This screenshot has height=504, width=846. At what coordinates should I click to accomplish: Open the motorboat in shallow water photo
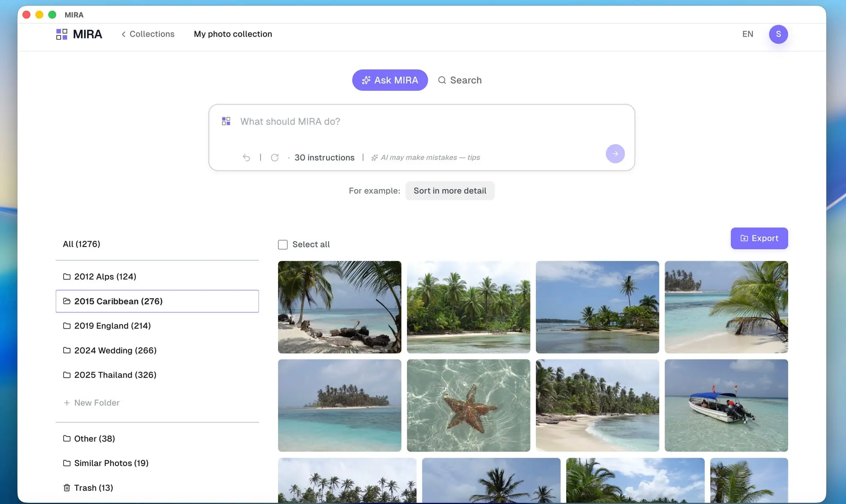coord(726,405)
